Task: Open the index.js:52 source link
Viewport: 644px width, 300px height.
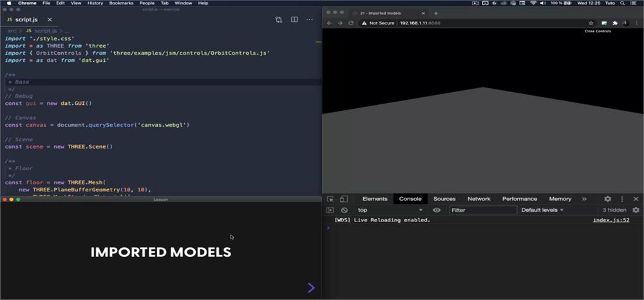Action: point(611,220)
